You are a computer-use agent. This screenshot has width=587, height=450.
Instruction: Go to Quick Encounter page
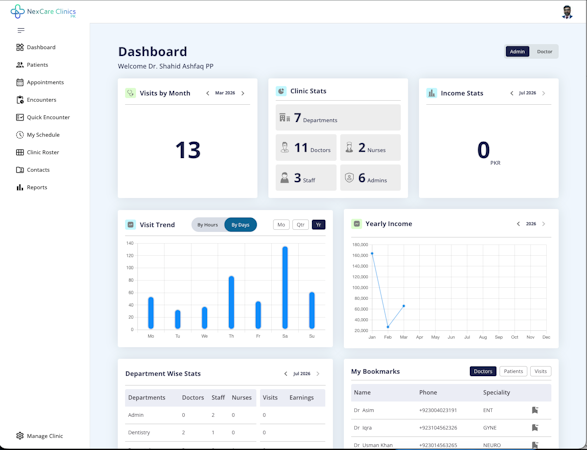[43, 117]
